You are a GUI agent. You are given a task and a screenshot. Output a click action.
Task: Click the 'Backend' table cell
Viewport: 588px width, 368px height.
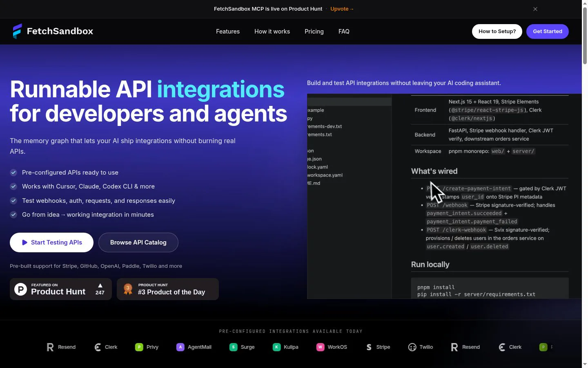tap(425, 135)
